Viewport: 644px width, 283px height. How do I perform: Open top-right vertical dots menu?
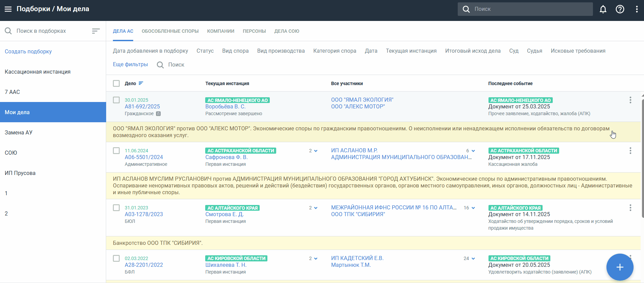tap(637, 9)
